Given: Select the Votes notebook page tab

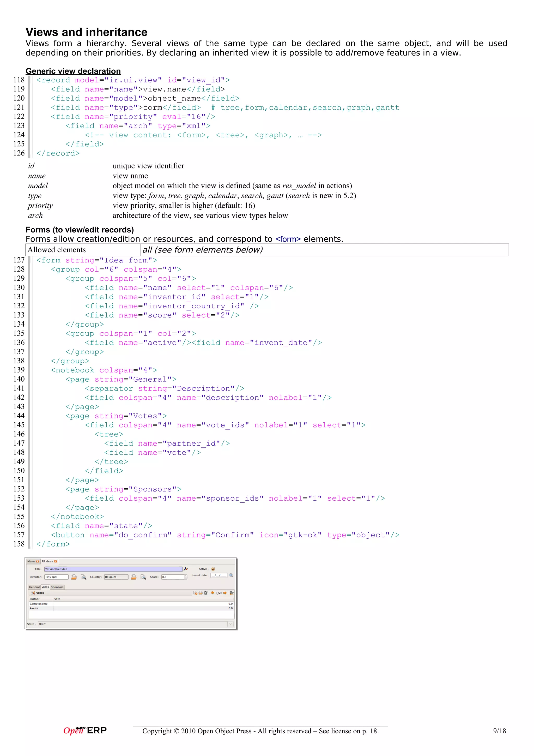Looking at the screenshot, I should [45, 587].
